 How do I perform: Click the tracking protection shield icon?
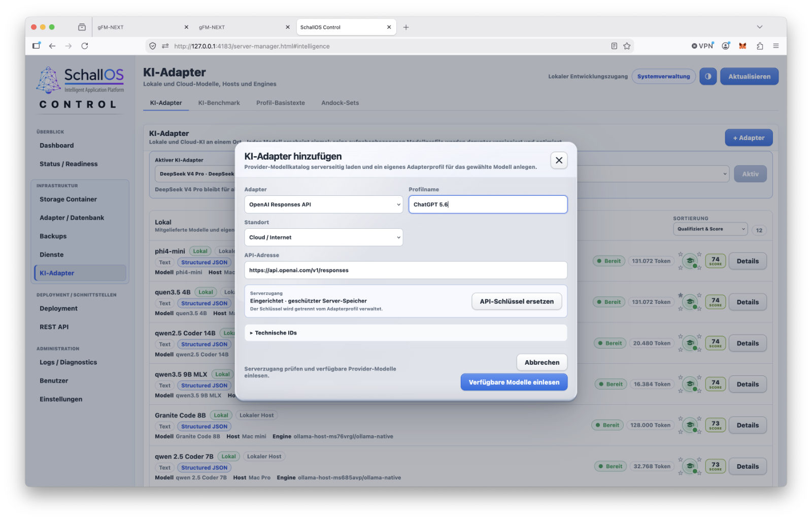click(152, 46)
